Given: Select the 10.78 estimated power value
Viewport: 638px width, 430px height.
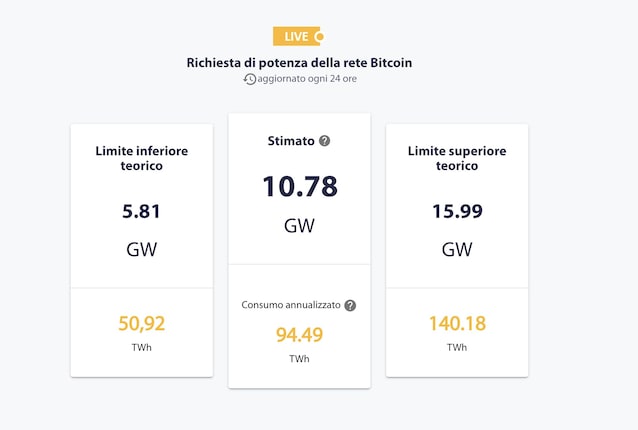Looking at the screenshot, I should point(300,186).
